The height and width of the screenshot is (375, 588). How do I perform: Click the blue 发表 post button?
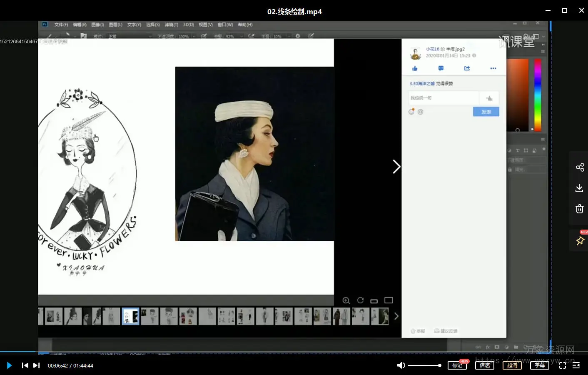(x=486, y=112)
